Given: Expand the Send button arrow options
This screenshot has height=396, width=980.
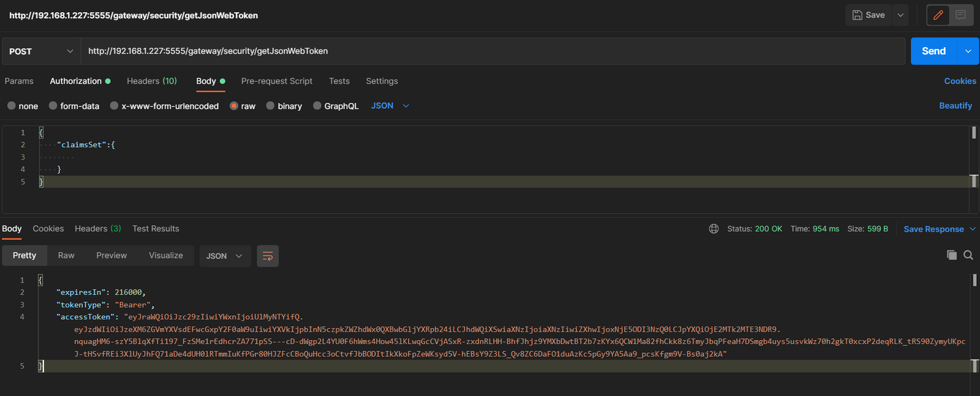Looking at the screenshot, I should (x=968, y=51).
